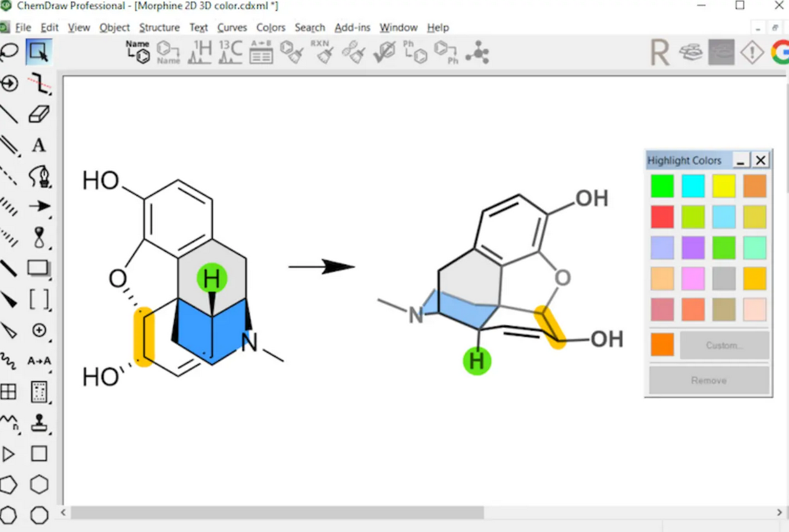
Task: Click the horizontal scrollbar thumb
Action: point(277,513)
